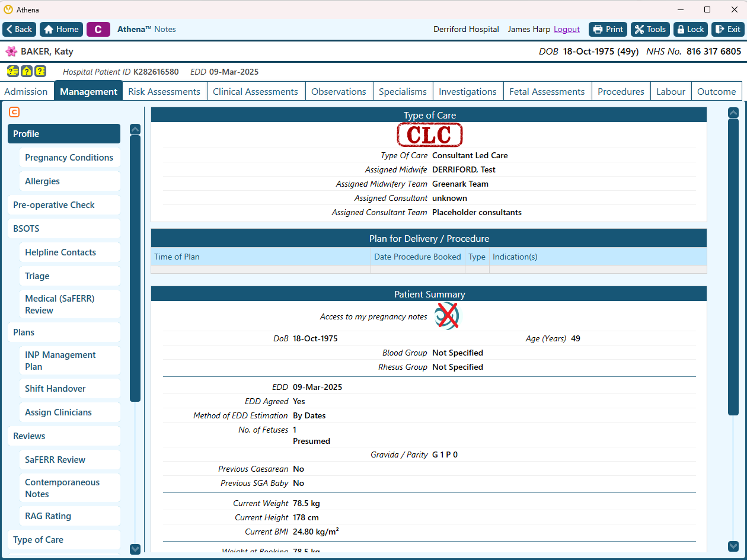Screen dimensions: 747x560
Task: Click the small orange C icon above Profile
Action: (x=14, y=112)
